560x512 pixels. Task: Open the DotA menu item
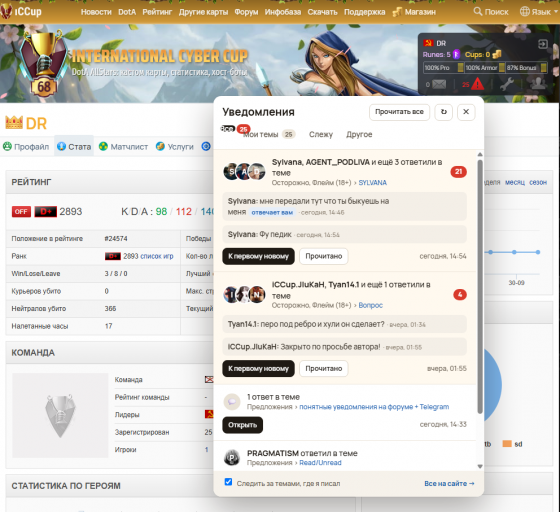pyautogui.click(x=127, y=12)
